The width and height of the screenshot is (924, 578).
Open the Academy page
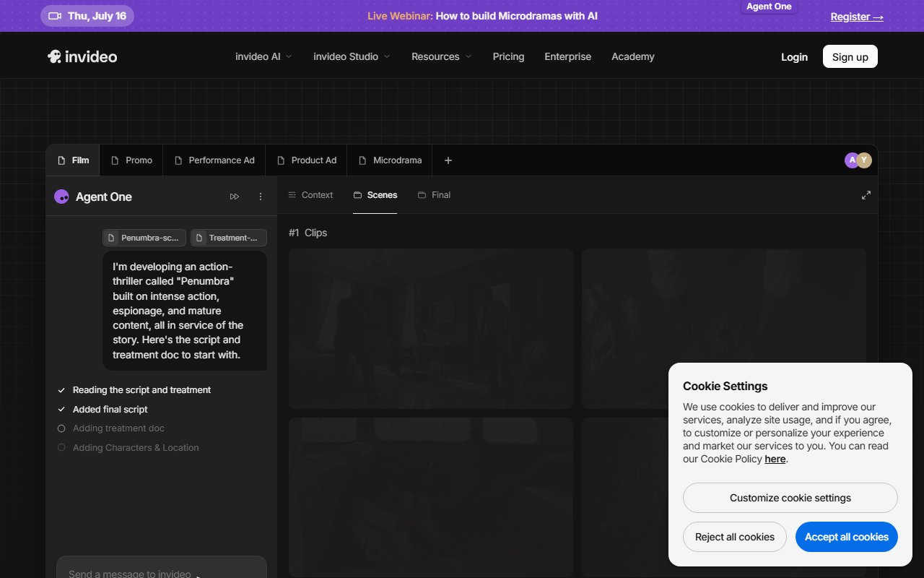(x=633, y=56)
